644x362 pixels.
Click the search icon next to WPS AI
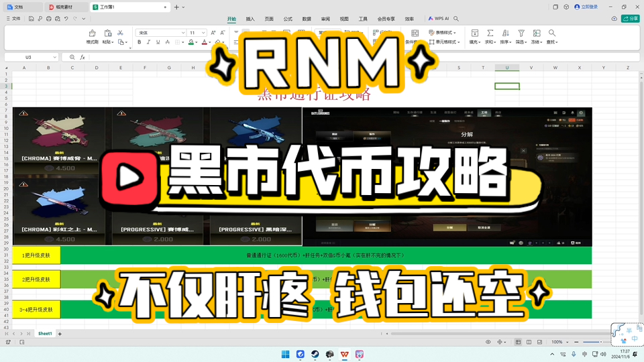[x=456, y=19]
